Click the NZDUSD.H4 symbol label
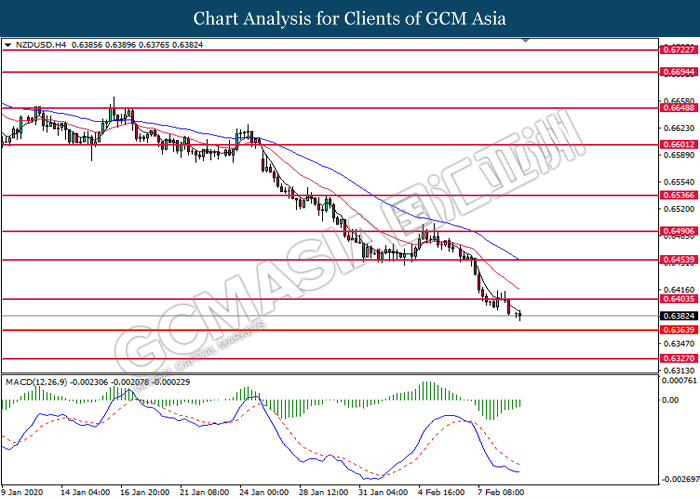This screenshot has width=700, height=500. [41, 45]
